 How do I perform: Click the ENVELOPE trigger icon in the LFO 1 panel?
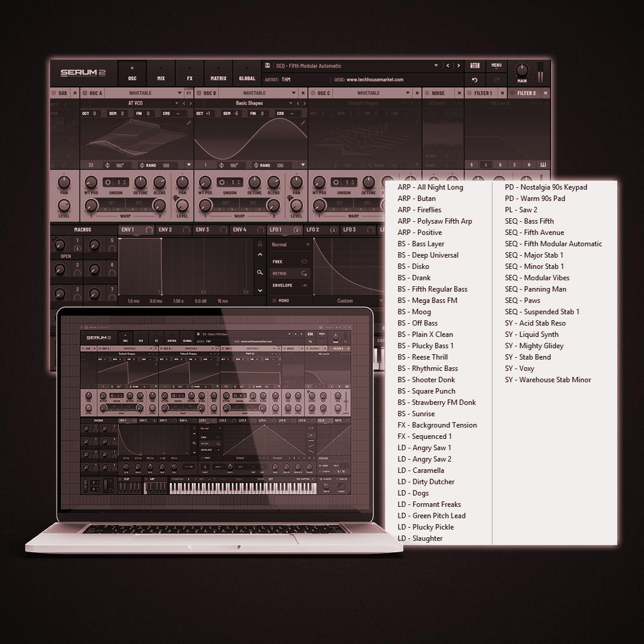click(x=304, y=285)
